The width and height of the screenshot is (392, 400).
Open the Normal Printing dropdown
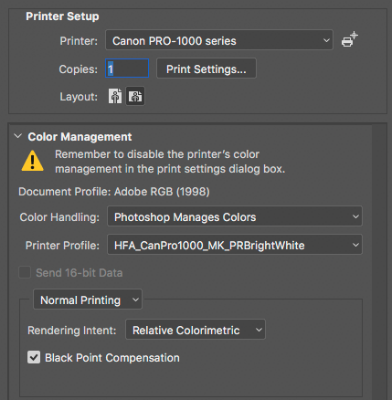click(88, 300)
